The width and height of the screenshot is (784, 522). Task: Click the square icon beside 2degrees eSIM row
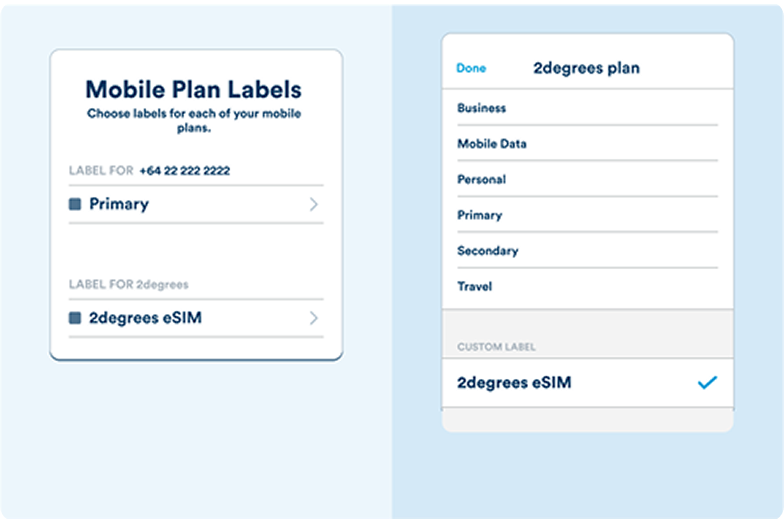75,319
